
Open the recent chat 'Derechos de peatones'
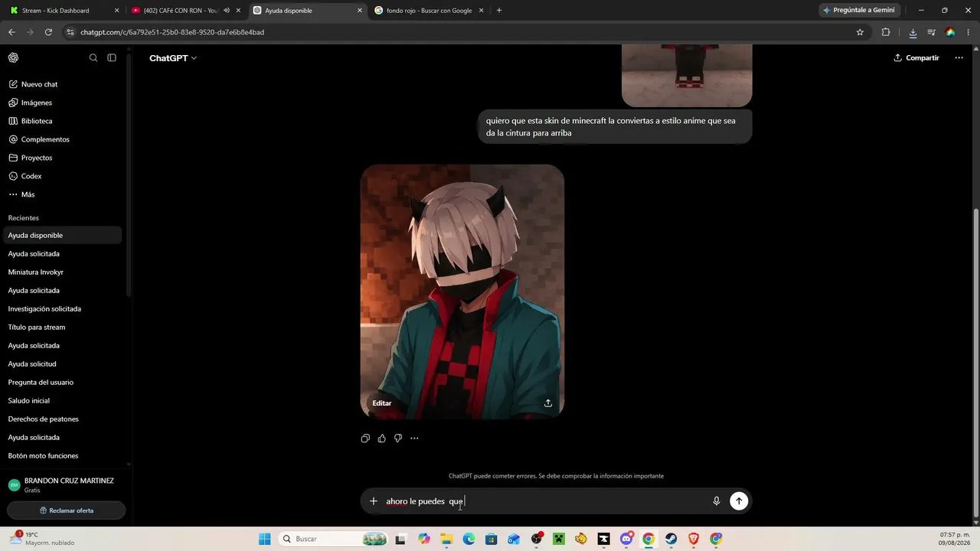(x=63, y=419)
